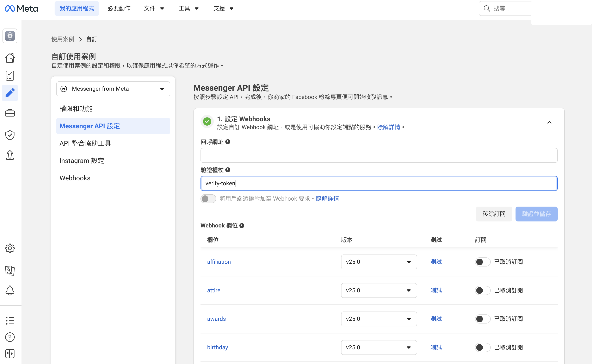This screenshot has width=592, height=364.
Task: Open Messenger from Meta product dropdown
Action: (113, 89)
